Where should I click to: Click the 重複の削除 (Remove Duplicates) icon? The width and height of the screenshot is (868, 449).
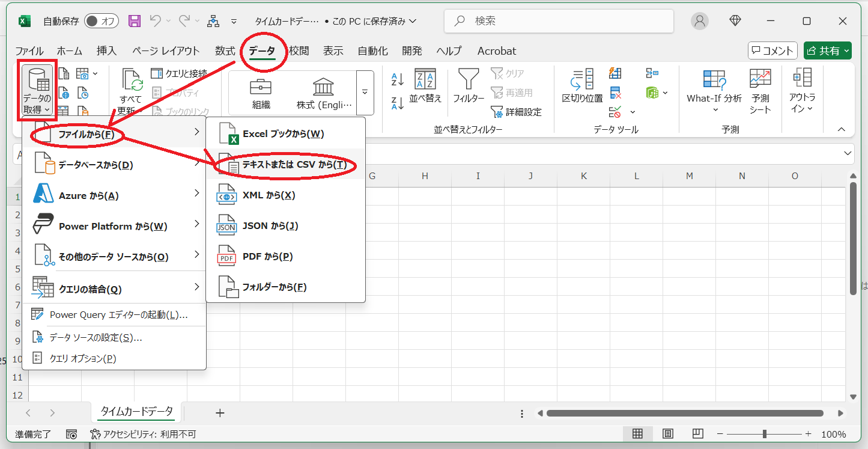pyautogui.click(x=614, y=93)
